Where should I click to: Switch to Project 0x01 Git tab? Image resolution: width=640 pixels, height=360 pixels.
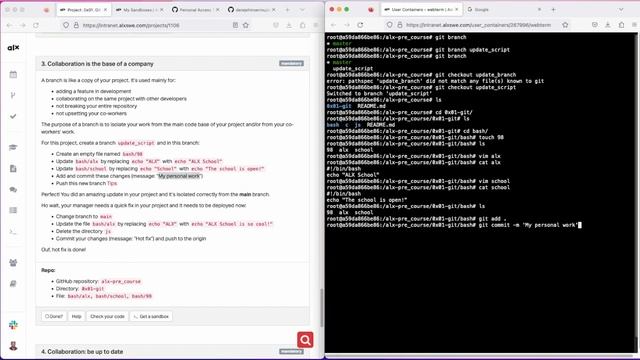tap(83, 9)
